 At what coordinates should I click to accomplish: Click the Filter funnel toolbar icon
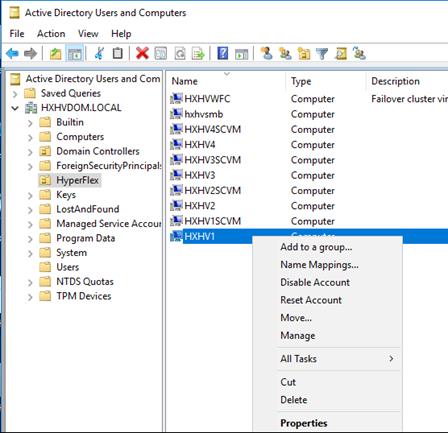tap(322, 53)
